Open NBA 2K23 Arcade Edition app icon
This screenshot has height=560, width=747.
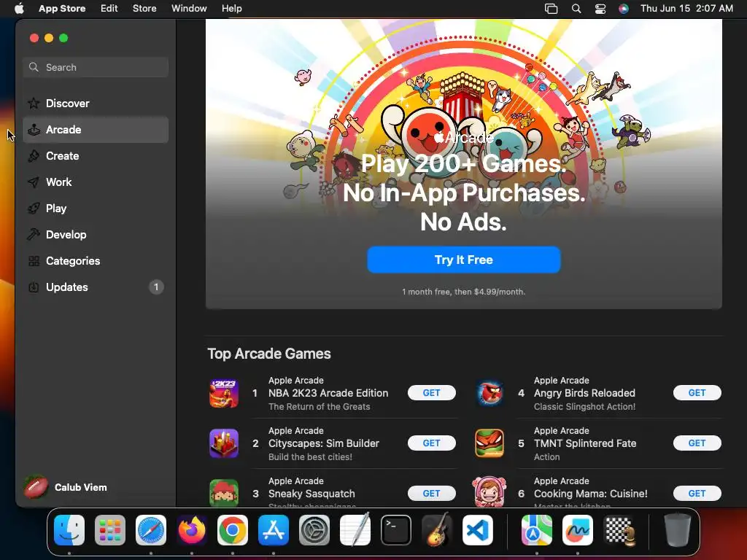coord(224,393)
